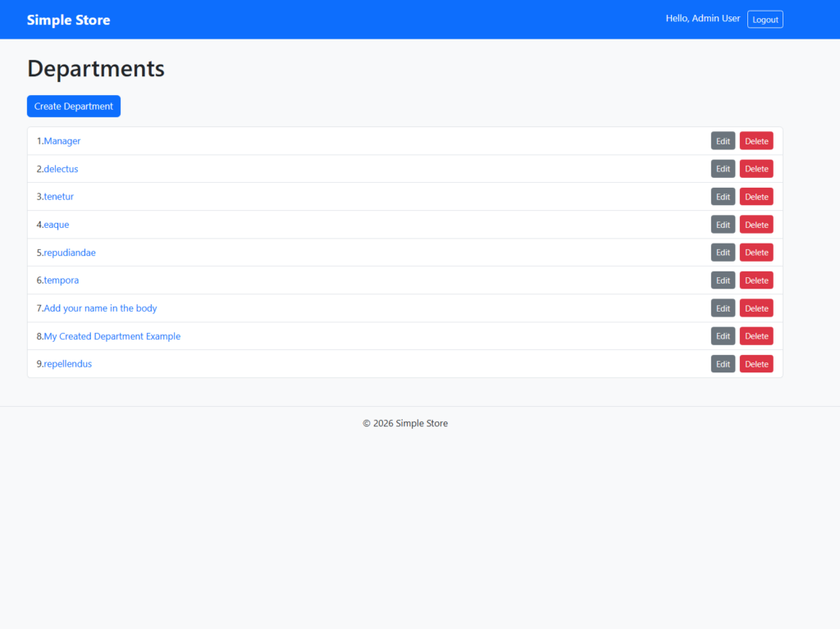Click the Create Department button

(x=74, y=107)
